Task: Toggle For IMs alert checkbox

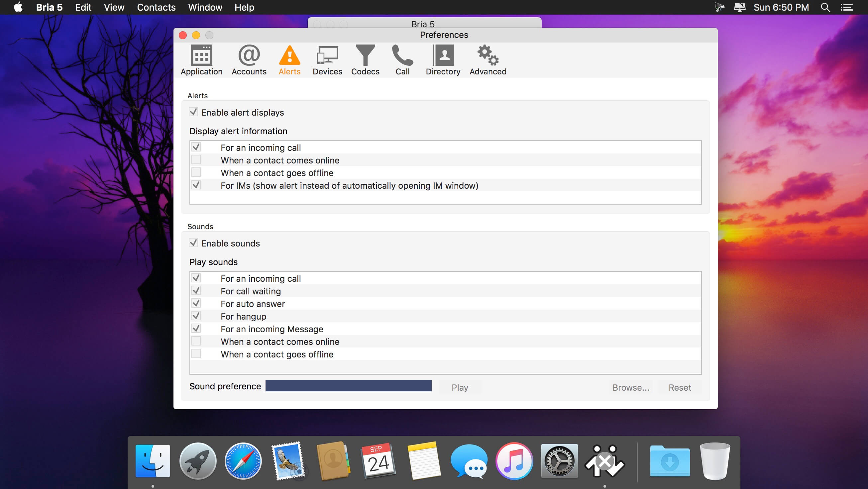Action: (x=196, y=185)
